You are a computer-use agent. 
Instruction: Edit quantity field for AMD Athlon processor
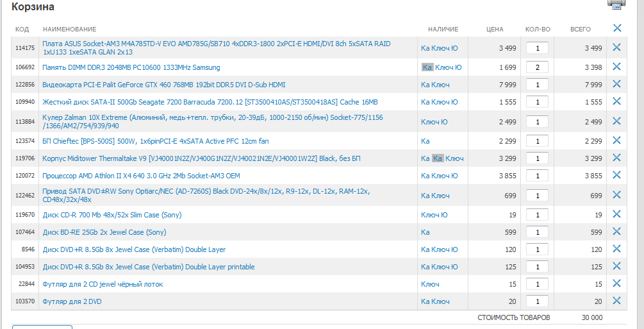537,176
